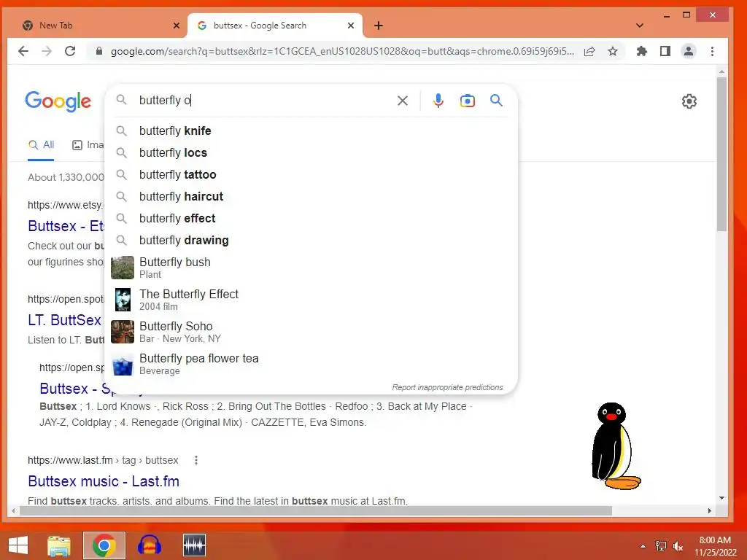Open the Buttsex music - Last.fm link
This screenshot has width=747, height=560.
coord(104,481)
